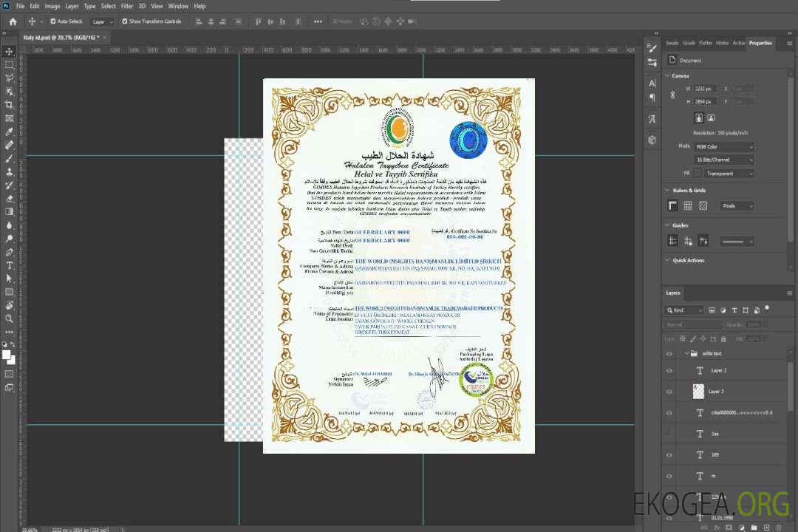Select the Hand tool
This screenshot has width=798, height=532.
pyautogui.click(x=9, y=305)
